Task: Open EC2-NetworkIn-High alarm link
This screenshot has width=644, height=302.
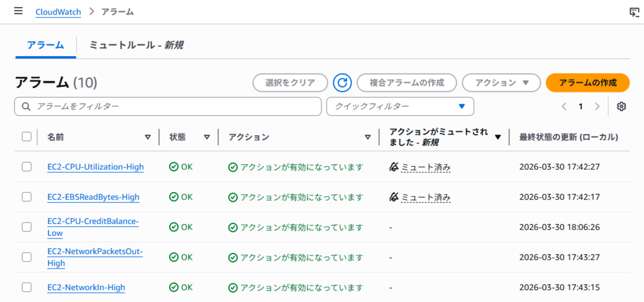Action: click(x=86, y=287)
